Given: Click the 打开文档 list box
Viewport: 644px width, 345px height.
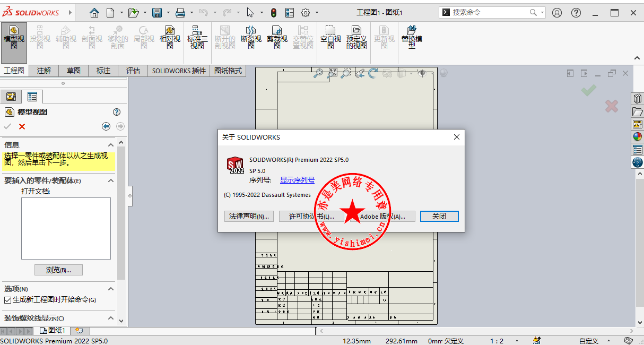Looking at the screenshot, I should (66, 229).
